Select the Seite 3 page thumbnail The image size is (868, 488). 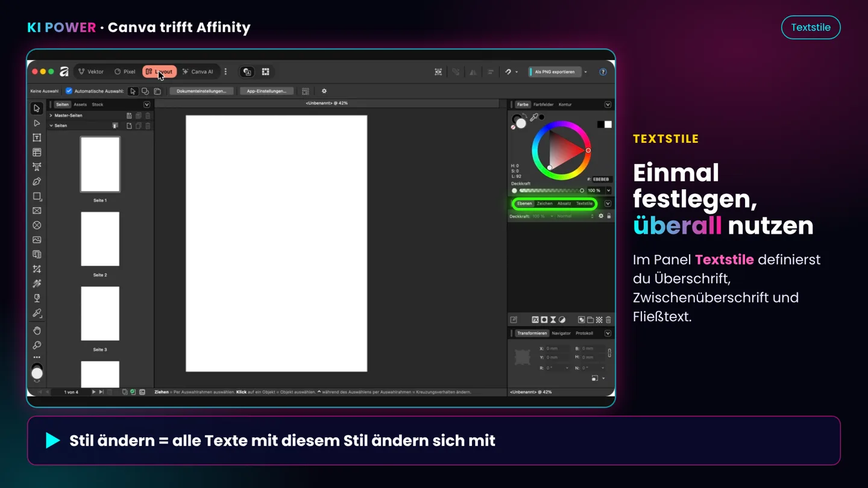[100, 314]
